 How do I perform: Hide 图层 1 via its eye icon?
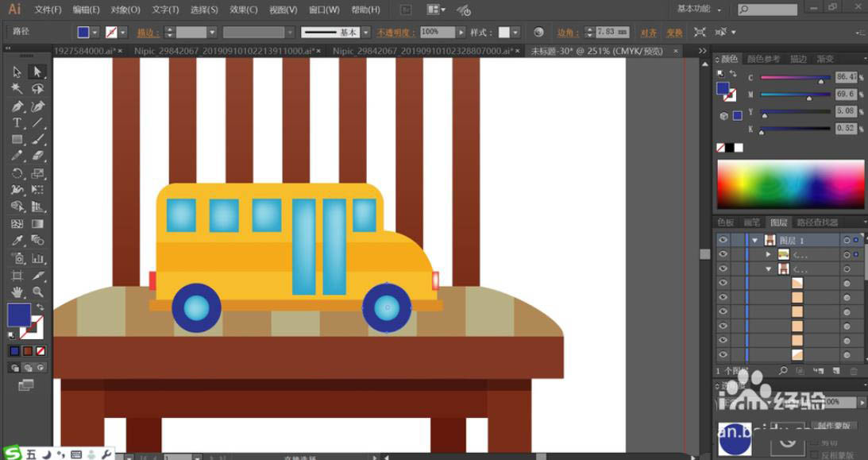[723, 240]
